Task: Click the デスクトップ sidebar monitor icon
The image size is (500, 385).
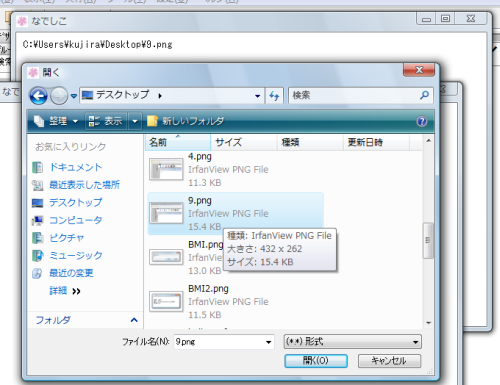Action: coord(38,203)
